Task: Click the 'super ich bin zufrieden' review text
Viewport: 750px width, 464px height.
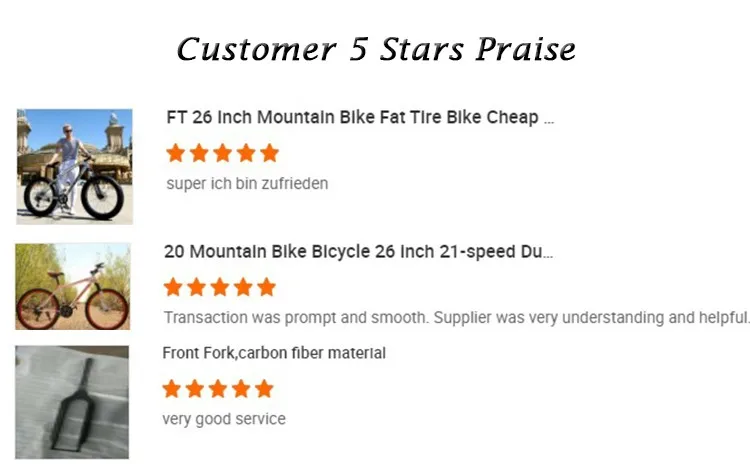Action: (247, 184)
